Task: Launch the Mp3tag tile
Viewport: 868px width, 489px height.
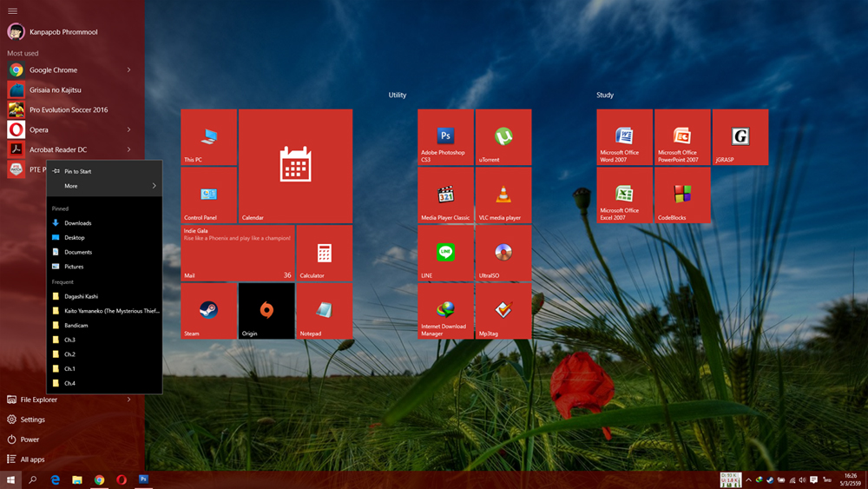Action: tap(503, 311)
